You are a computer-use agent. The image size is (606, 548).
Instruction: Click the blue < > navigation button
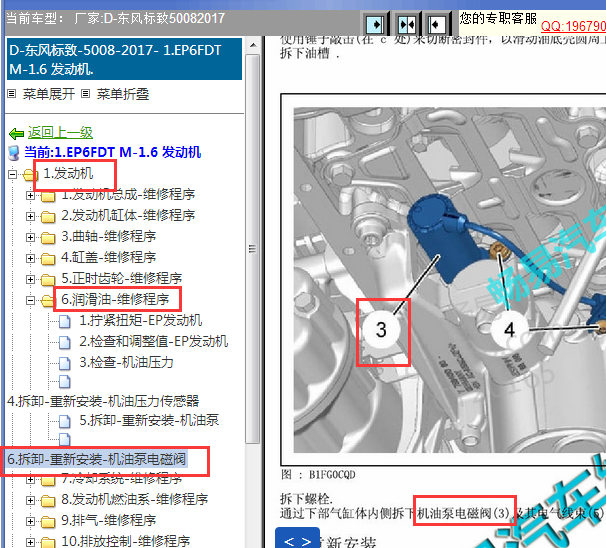(x=297, y=539)
